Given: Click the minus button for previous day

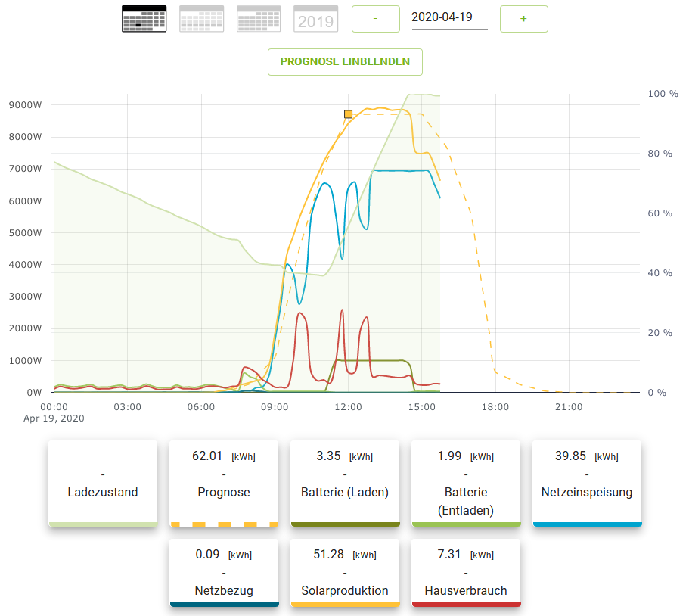Looking at the screenshot, I should click(375, 18).
